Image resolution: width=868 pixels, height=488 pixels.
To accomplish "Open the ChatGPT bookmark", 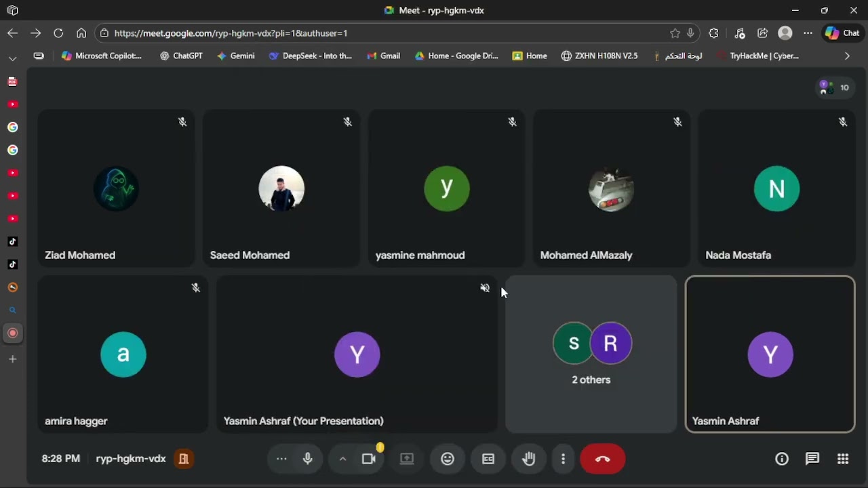I will click(x=182, y=56).
